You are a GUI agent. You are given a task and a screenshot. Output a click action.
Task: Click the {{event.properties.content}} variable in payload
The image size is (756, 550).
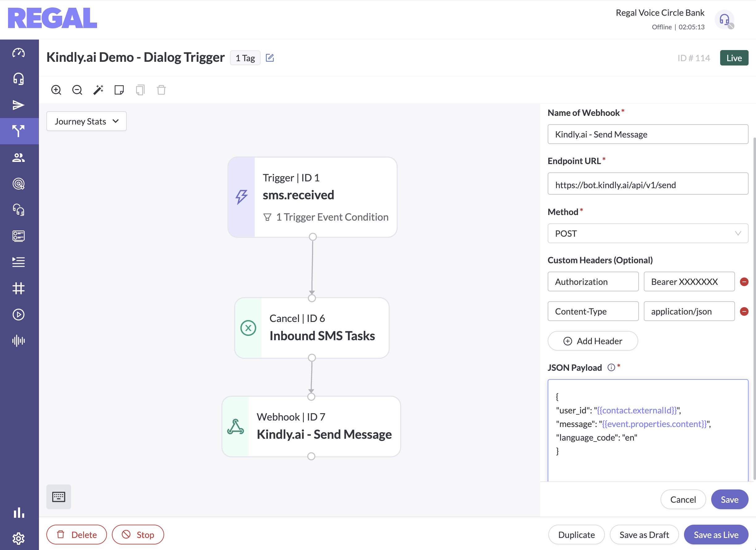(654, 424)
